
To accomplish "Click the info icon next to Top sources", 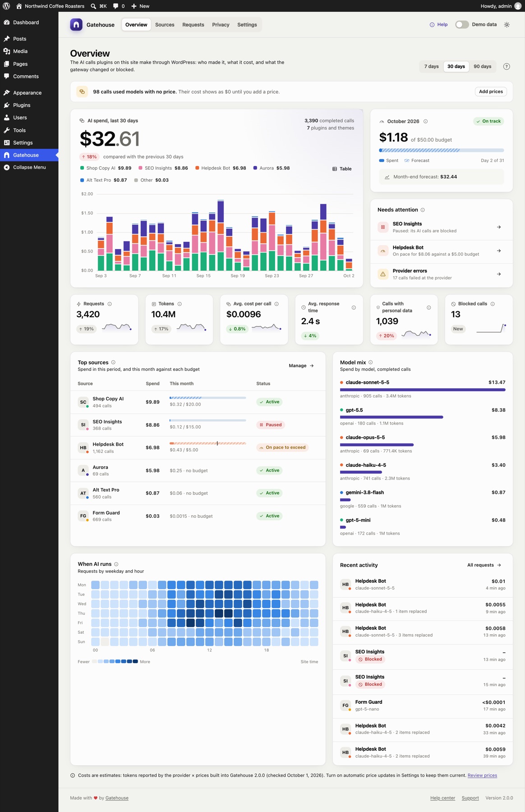I will click(x=113, y=362).
